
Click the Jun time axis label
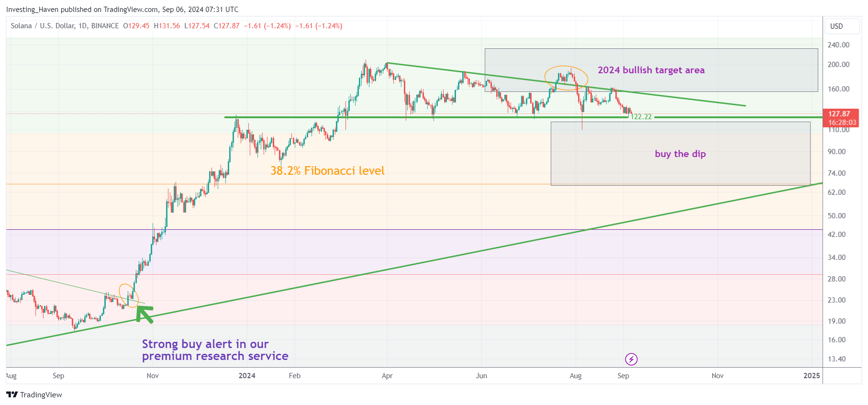(x=481, y=376)
